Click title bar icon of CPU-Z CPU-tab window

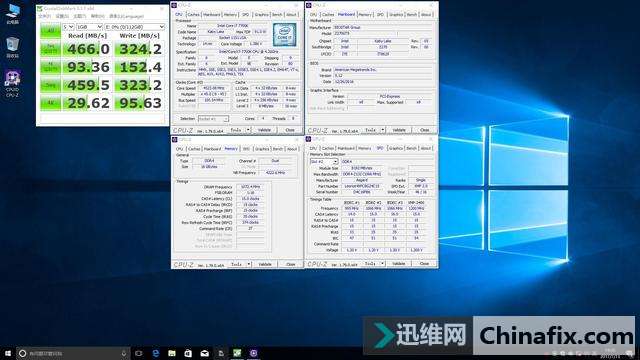pyautogui.click(x=174, y=5)
